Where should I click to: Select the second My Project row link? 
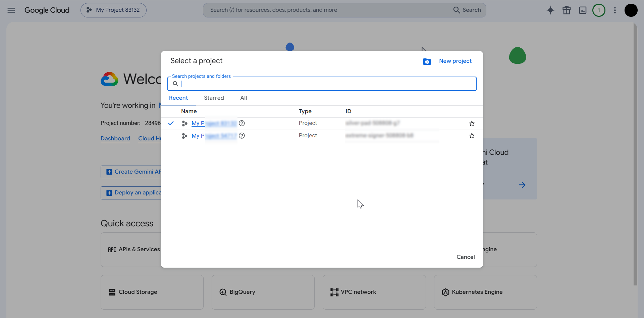(214, 136)
